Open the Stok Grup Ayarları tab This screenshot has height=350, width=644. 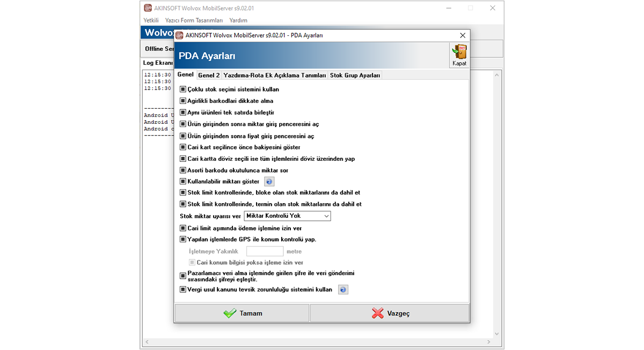355,76
